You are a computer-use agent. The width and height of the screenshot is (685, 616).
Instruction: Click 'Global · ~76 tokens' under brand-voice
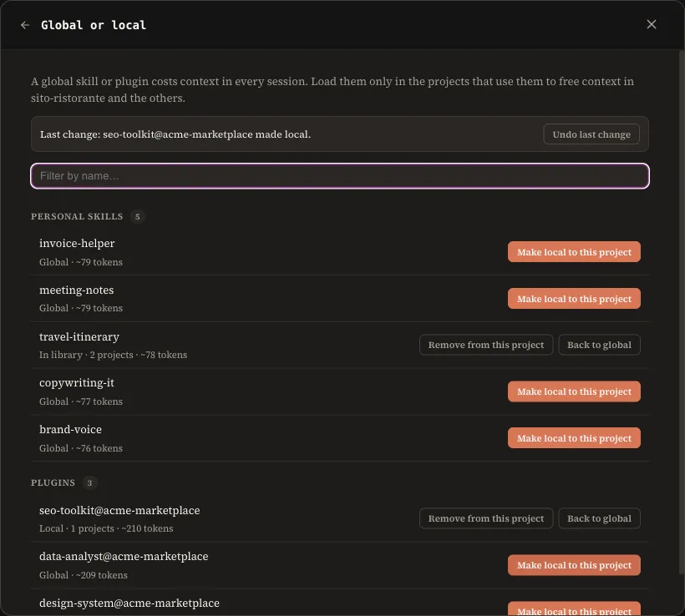point(81,448)
